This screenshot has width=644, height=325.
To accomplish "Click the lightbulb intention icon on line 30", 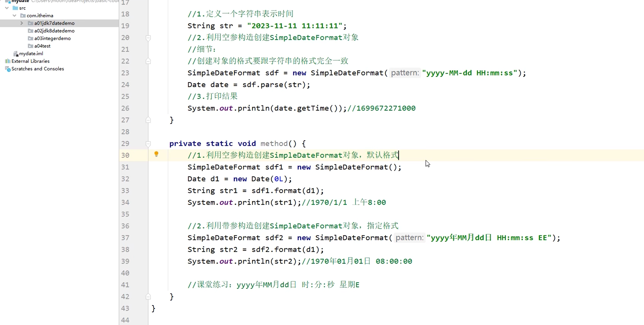I will pyautogui.click(x=156, y=155).
